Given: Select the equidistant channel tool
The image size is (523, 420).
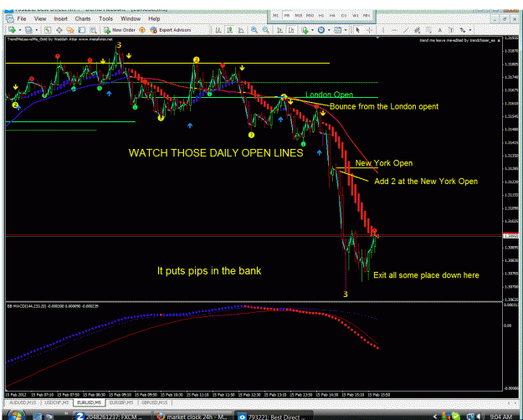Looking at the screenshot, I should click(x=418, y=30).
